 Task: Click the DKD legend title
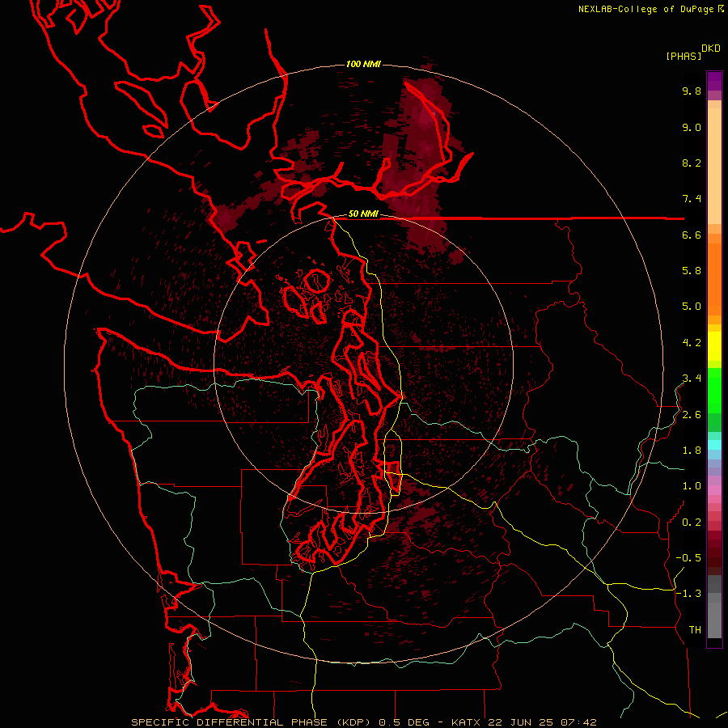click(x=711, y=49)
